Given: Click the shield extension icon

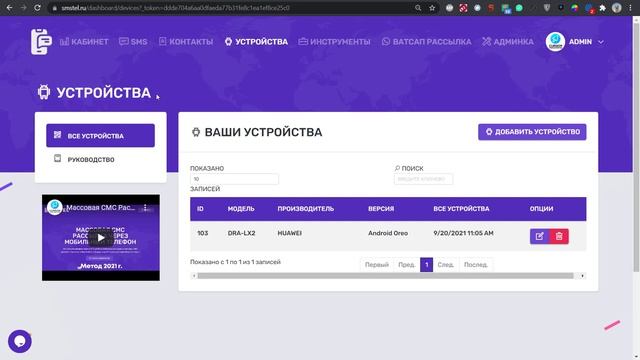Looking at the screenshot, I should [x=547, y=8].
